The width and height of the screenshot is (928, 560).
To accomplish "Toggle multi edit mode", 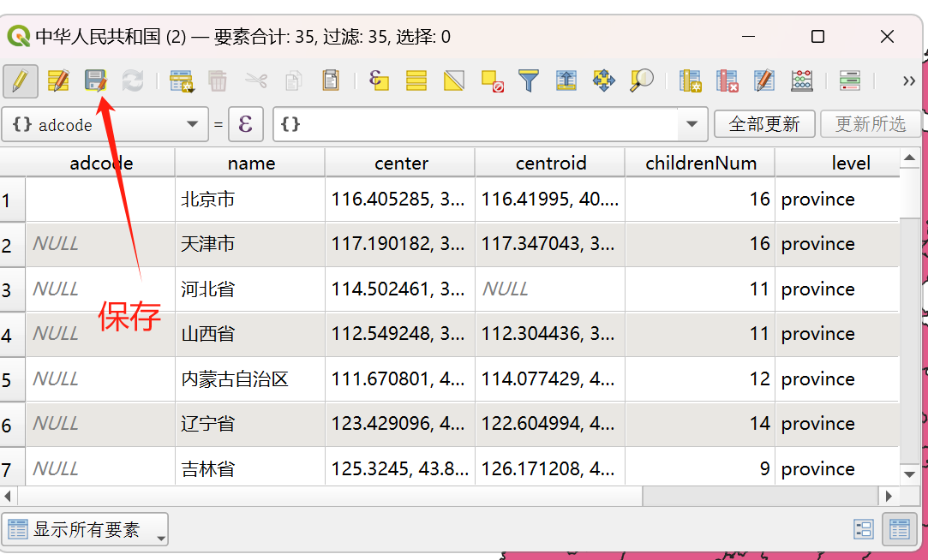I will tap(58, 80).
